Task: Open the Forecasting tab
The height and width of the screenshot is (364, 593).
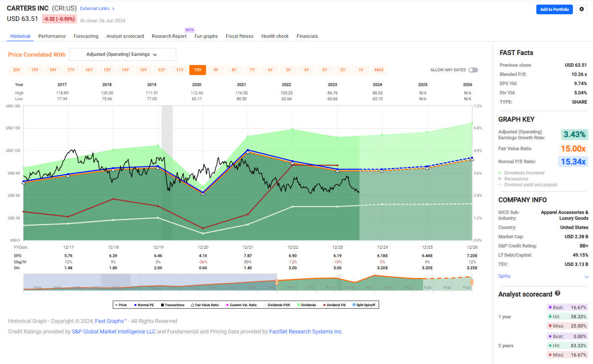Action: click(x=86, y=36)
